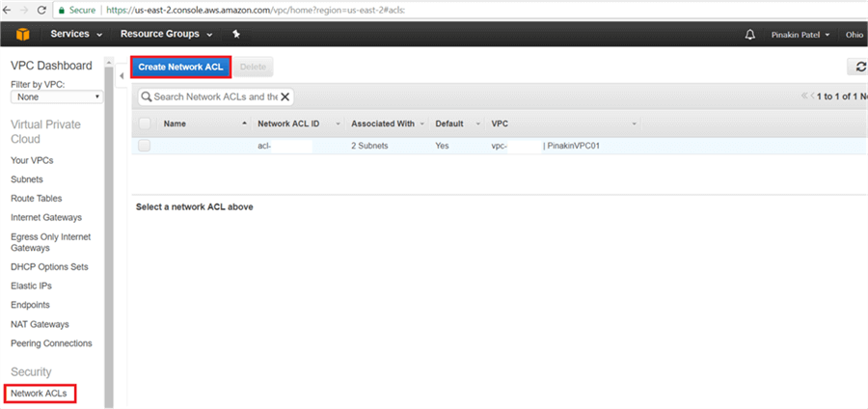Image resolution: width=868 pixels, height=409 pixels.
Task: Collapse the left navigation pane arrow
Action: pos(122,76)
